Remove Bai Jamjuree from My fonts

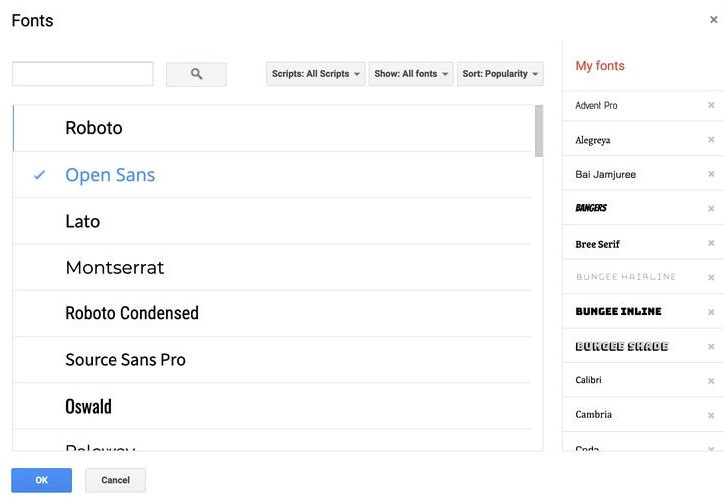(711, 174)
